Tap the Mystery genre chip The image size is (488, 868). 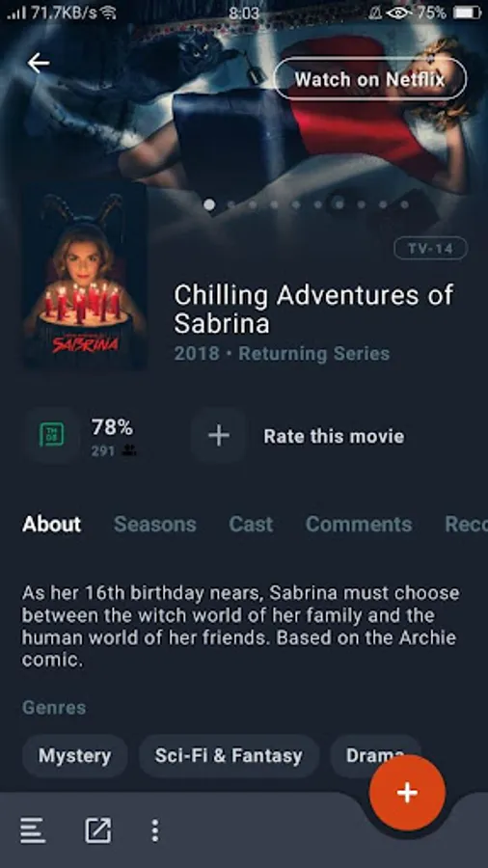[x=74, y=755]
